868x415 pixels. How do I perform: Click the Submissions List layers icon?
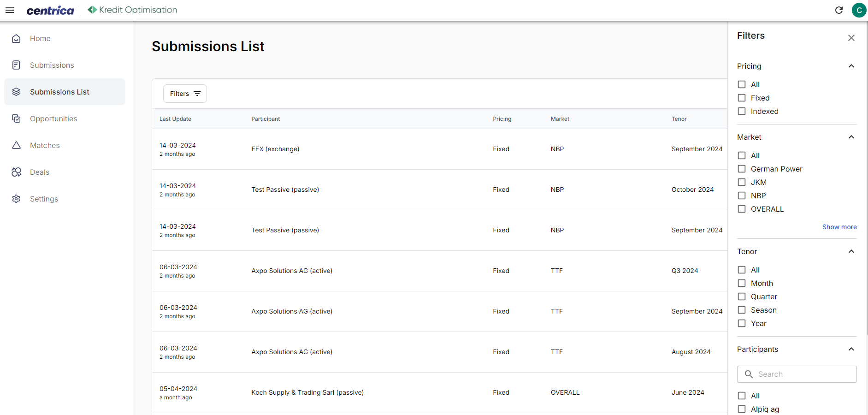pyautogui.click(x=16, y=92)
